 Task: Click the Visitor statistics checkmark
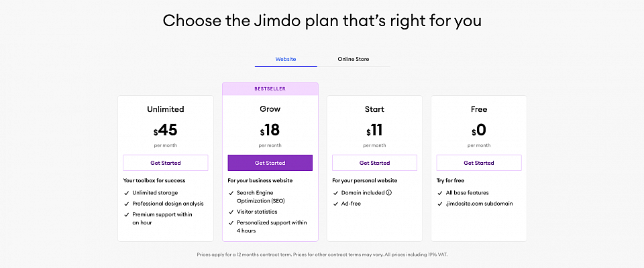click(x=231, y=212)
